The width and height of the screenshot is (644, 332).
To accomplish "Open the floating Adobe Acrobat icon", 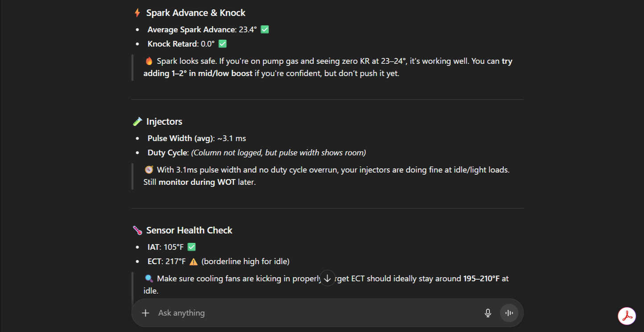I will [627, 316].
